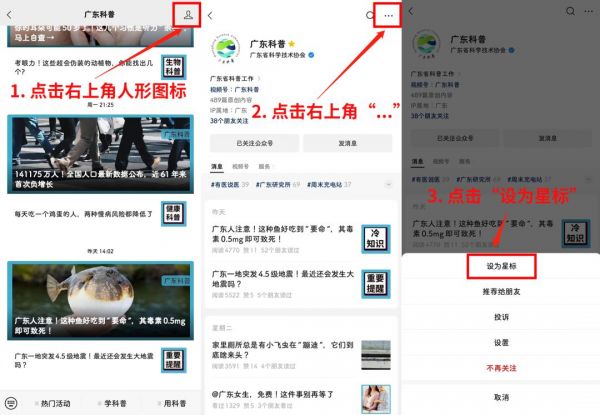Viewport: 600px width, 415px height.
Task: Expand the hashtag topics row chevron
Action: 388,185
